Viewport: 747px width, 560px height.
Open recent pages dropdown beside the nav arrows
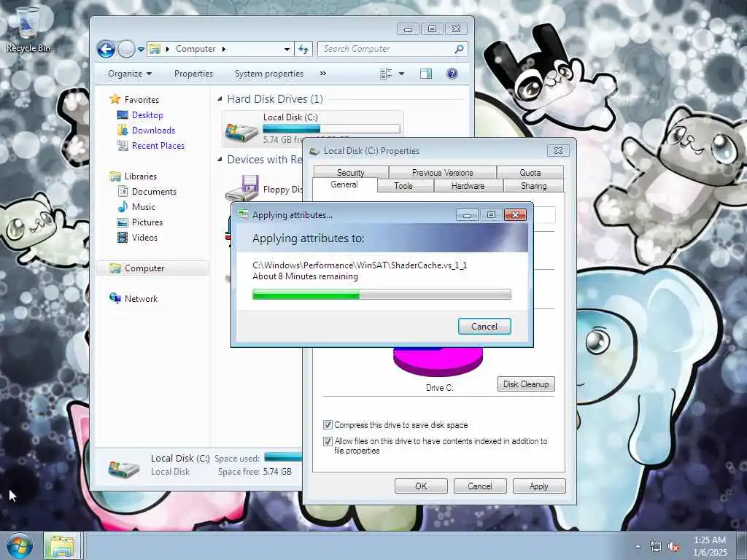pos(141,50)
